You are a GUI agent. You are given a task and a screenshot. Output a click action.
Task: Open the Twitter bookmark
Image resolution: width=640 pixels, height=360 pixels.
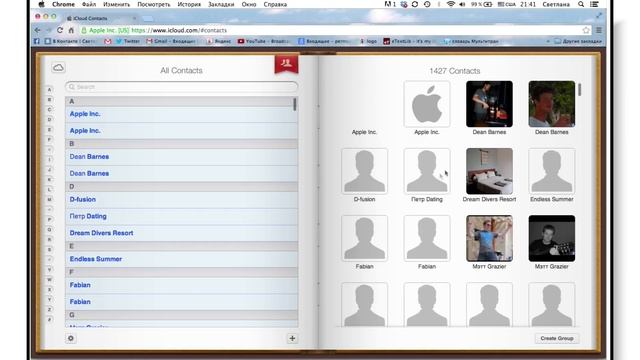[128, 41]
